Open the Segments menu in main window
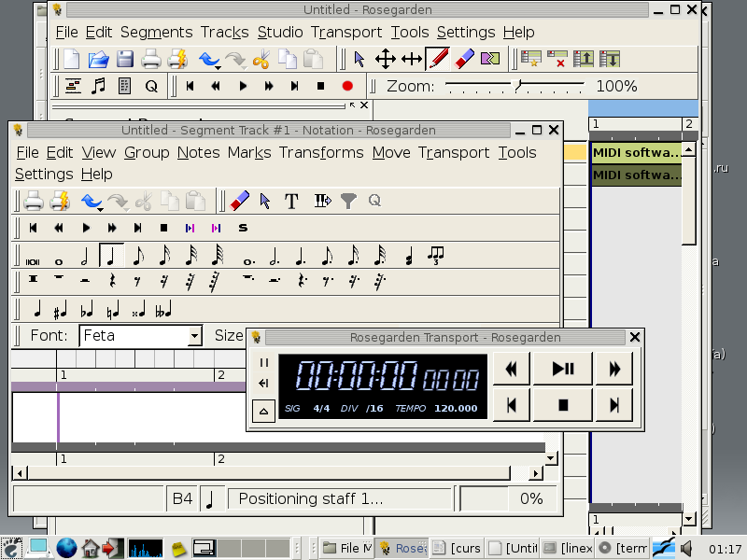 [156, 32]
